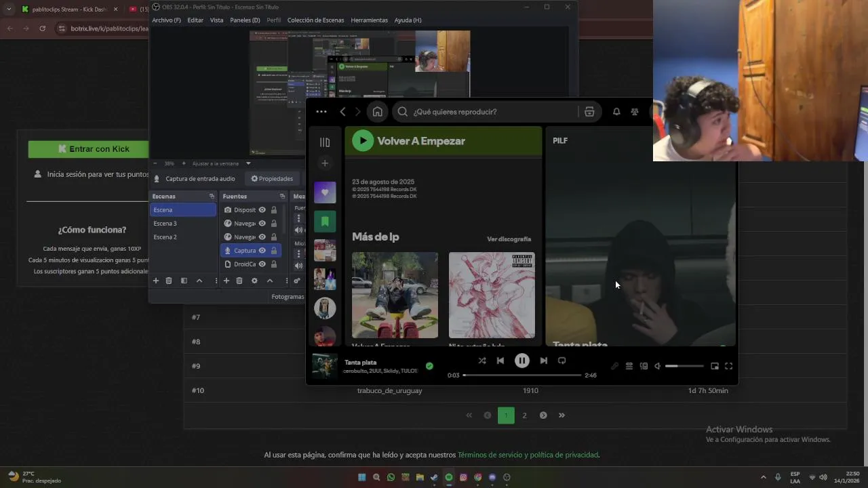Image resolution: width=868 pixels, height=488 pixels.
Task: Toggle visibility of Captura source in OBS
Action: click(x=262, y=251)
